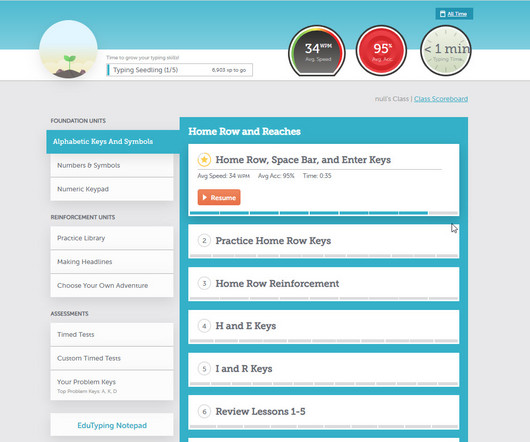Expand the I and R Keys lesson

click(323, 369)
